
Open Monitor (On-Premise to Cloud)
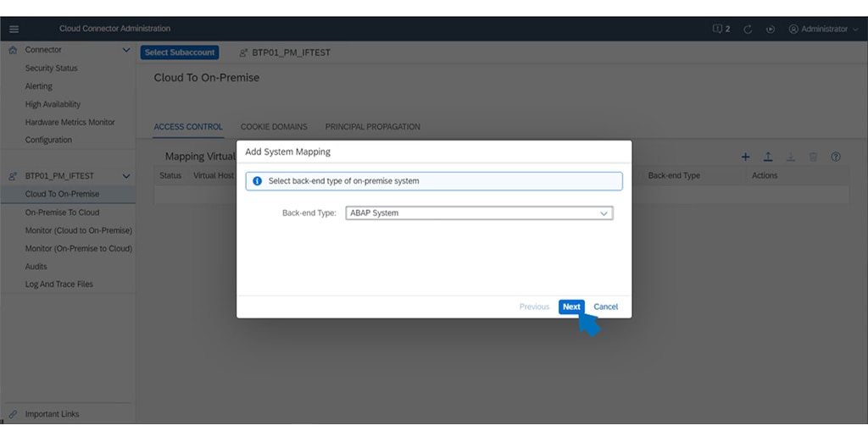point(79,248)
